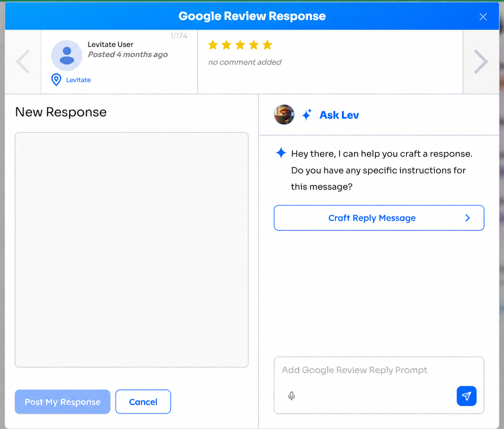Click the blue sparkle beside the Hey there message
This screenshot has width=504, height=429.
click(x=281, y=153)
